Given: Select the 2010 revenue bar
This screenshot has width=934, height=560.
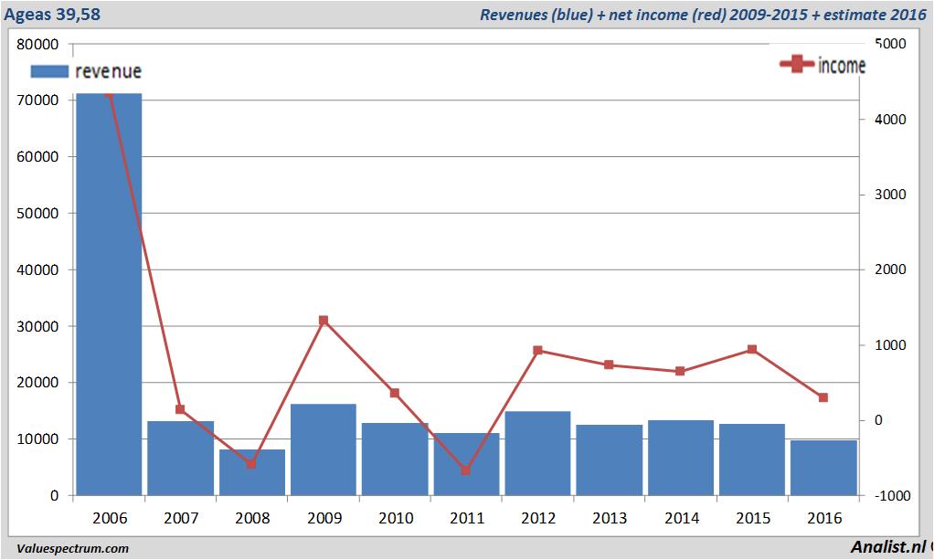Looking at the screenshot, I should 395,460.
